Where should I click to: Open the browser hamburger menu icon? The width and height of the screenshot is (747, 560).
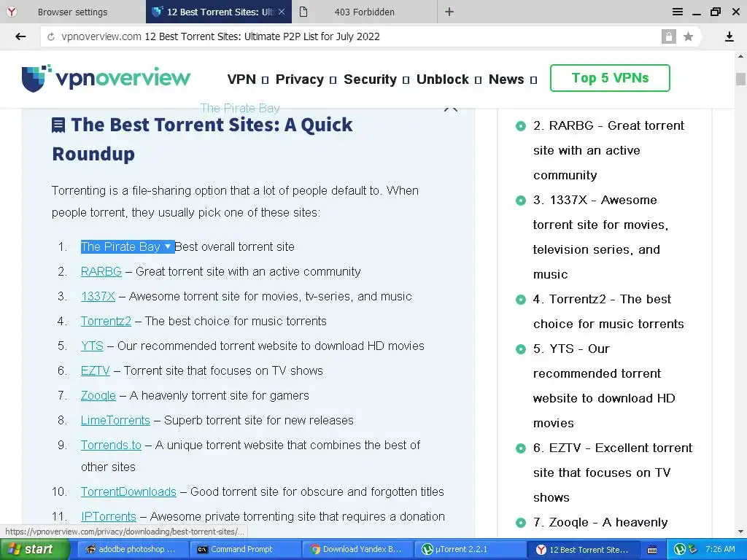(x=678, y=12)
